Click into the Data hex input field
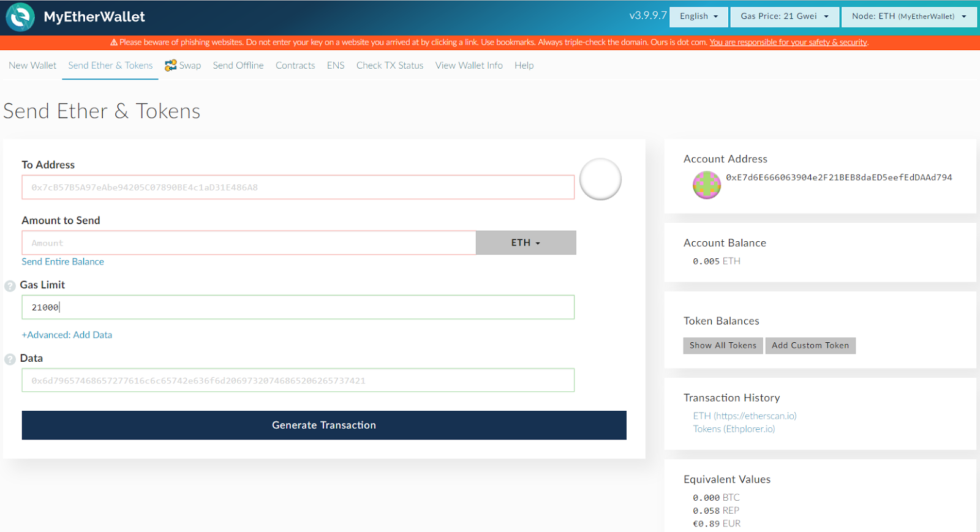Screen dimensions: 980x532 pos(298,380)
